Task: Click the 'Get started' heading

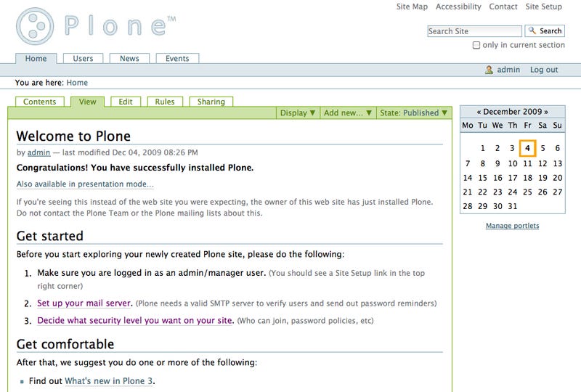Action: [50, 236]
